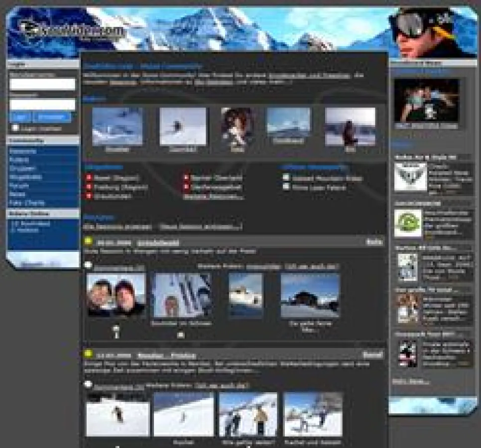This screenshot has width=481, height=448.
Task: Click the red marker icon beside Graubünden
Action: [x=89, y=195]
